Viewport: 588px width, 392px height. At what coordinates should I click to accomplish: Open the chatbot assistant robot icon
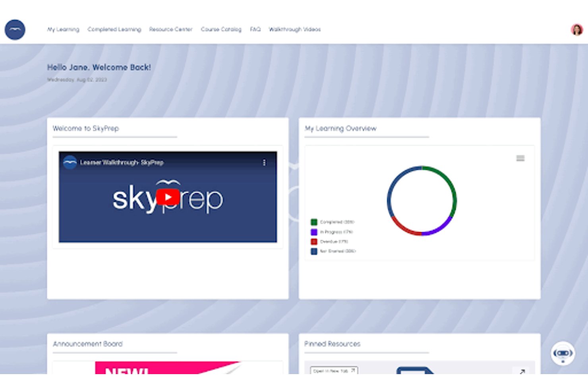click(563, 353)
